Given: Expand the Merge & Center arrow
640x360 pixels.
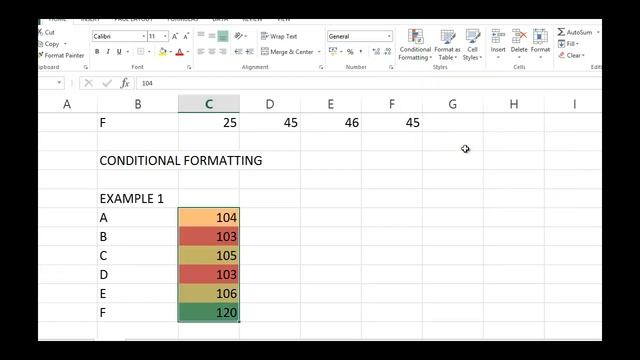Looking at the screenshot, I should tap(319, 52).
